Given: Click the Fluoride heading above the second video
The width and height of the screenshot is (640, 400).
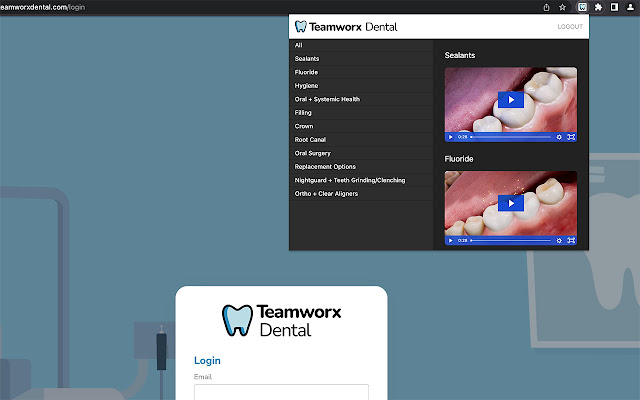Looking at the screenshot, I should 459,159.
